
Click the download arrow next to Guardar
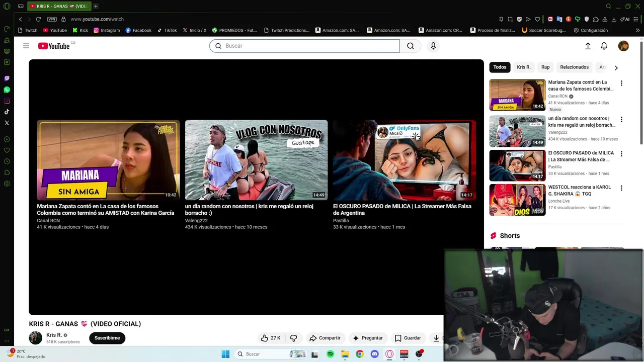point(436,338)
